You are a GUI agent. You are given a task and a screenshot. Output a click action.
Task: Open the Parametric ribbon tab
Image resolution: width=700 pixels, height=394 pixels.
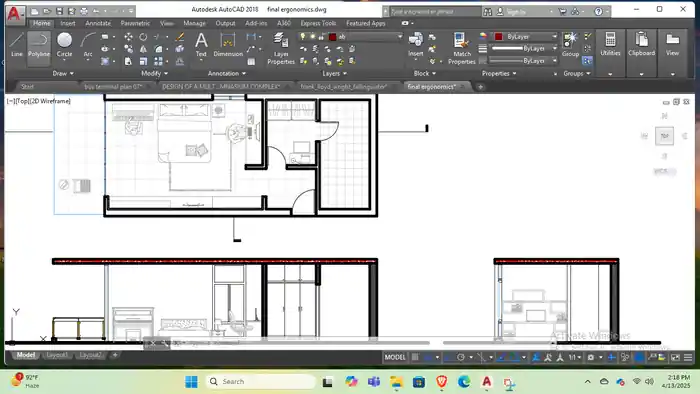pyautogui.click(x=135, y=23)
